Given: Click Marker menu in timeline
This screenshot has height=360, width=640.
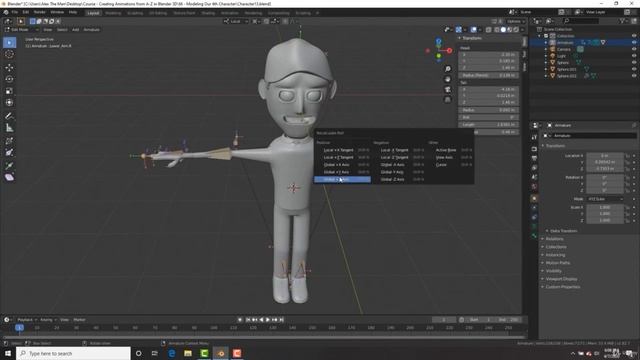Looking at the screenshot, I should pyautogui.click(x=79, y=320).
